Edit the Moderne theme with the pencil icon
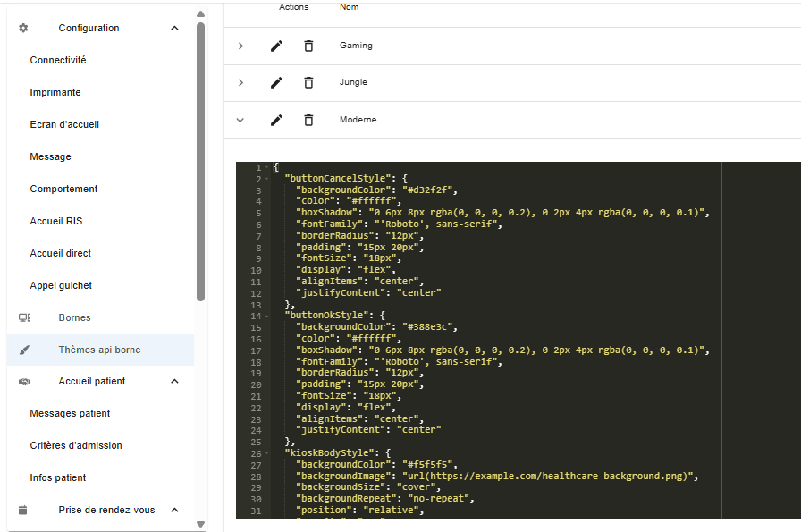 (277, 119)
